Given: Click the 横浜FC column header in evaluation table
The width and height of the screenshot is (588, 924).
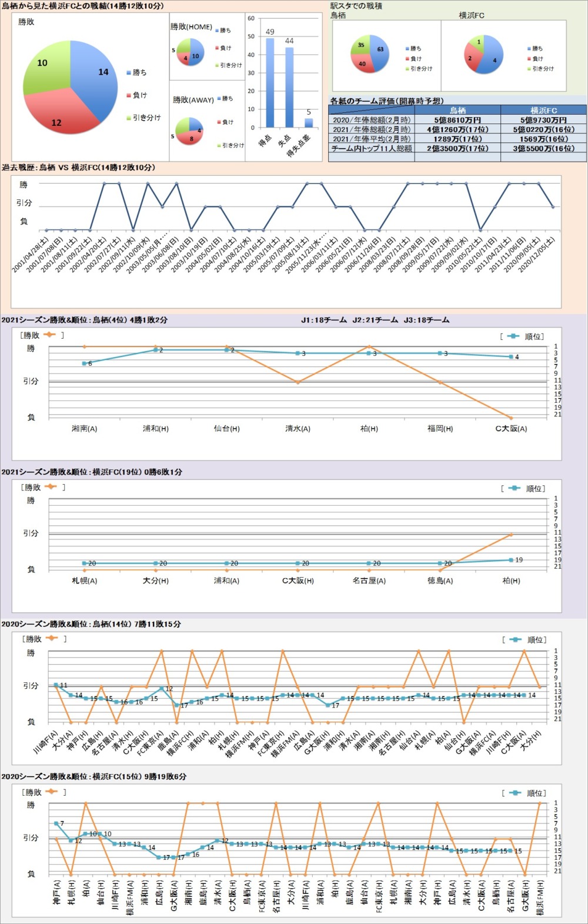Looking at the screenshot, I should click(543, 110).
